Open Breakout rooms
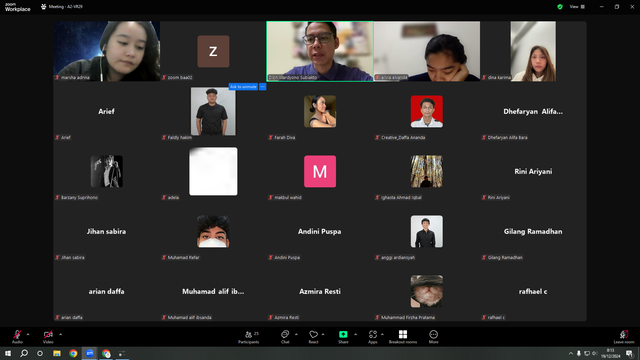The image size is (640, 360). click(403, 337)
